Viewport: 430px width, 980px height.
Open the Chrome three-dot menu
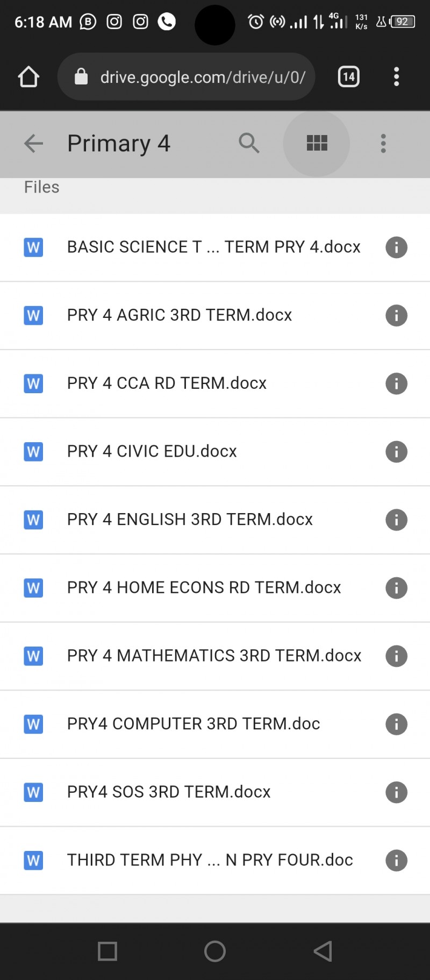click(x=396, y=77)
